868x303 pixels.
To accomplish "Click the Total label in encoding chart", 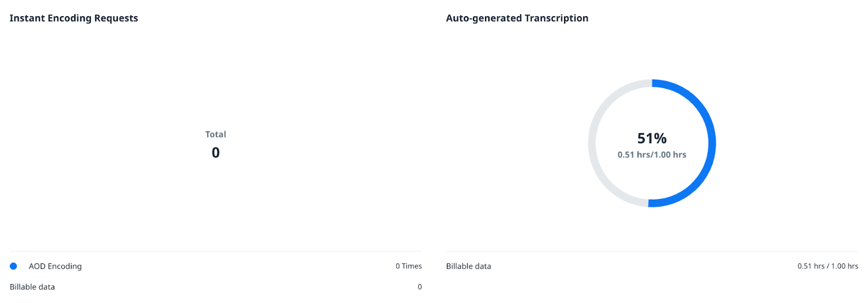I will click(x=215, y=134).
